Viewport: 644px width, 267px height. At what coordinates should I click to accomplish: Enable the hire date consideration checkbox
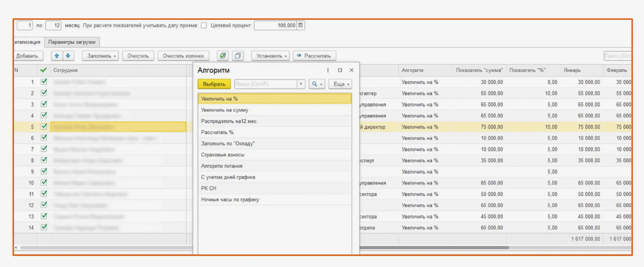[204, 25]
